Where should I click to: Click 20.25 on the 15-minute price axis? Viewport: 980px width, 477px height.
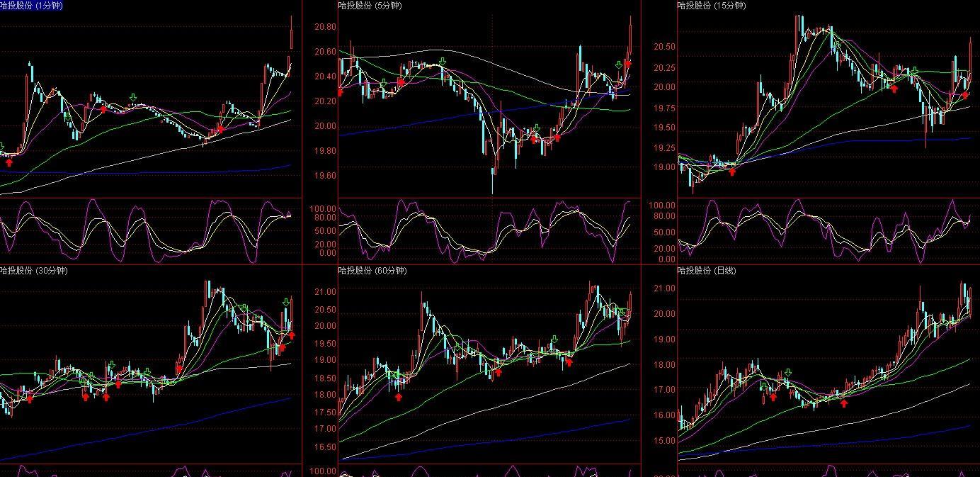(x=664, y=67)
